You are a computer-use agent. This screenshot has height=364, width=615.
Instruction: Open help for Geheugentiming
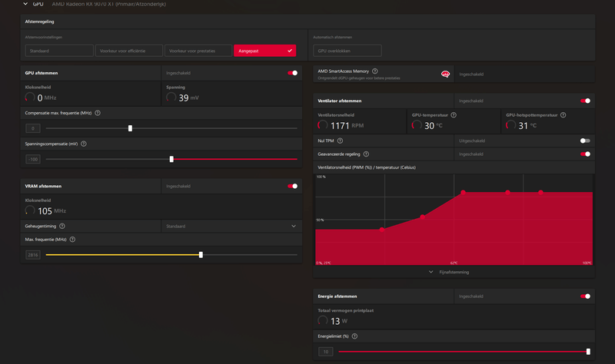[x=62, y=226]
